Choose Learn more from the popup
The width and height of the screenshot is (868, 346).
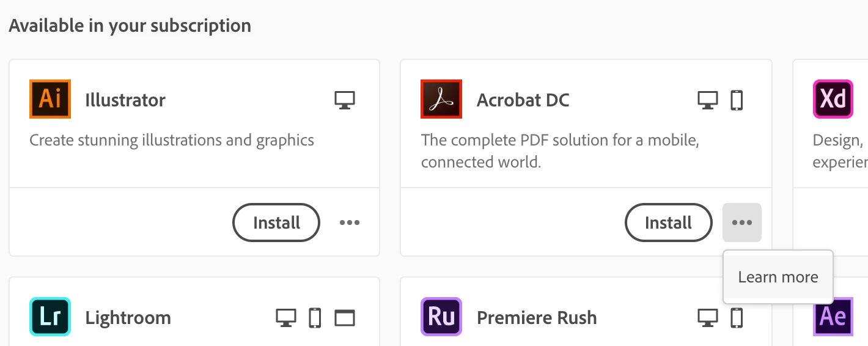778,277
